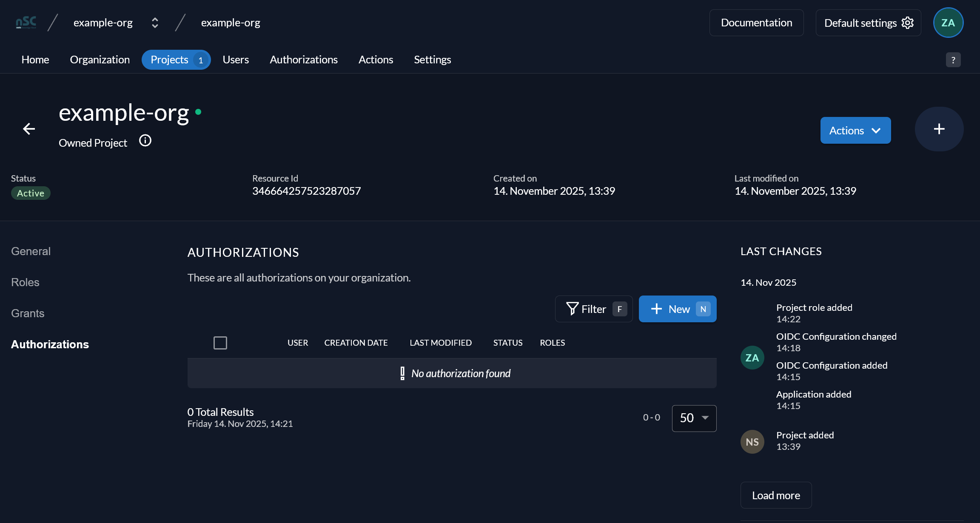Click Project role added entry

(814, 313)
